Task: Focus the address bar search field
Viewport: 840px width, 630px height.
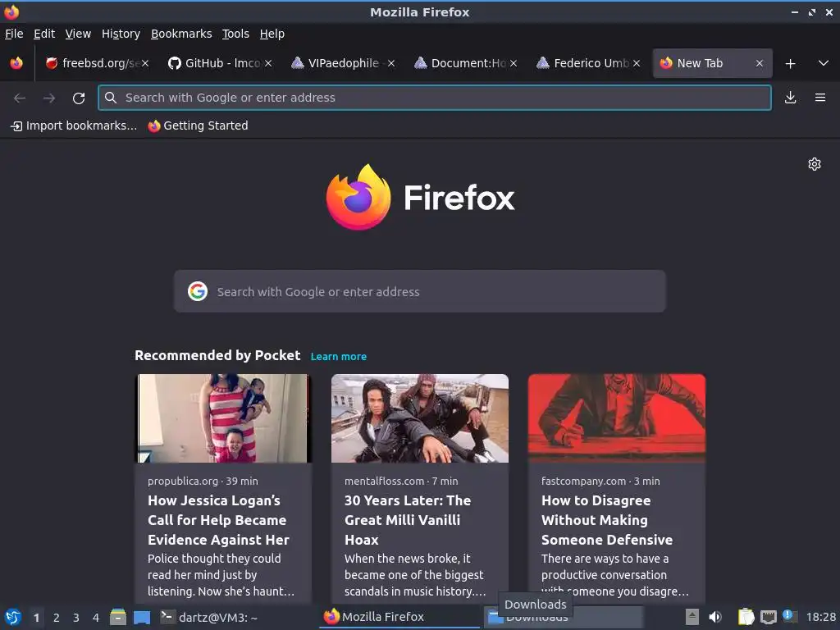Action: tap(435, 98)
